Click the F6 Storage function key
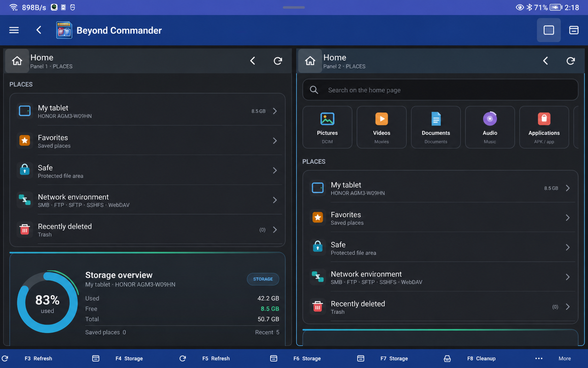 [x=307, y=358]
